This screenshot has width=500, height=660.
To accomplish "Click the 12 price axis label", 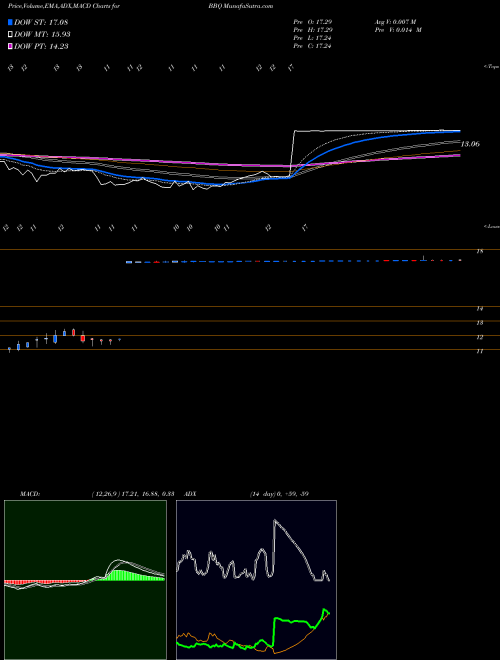I will coord(479,337).
